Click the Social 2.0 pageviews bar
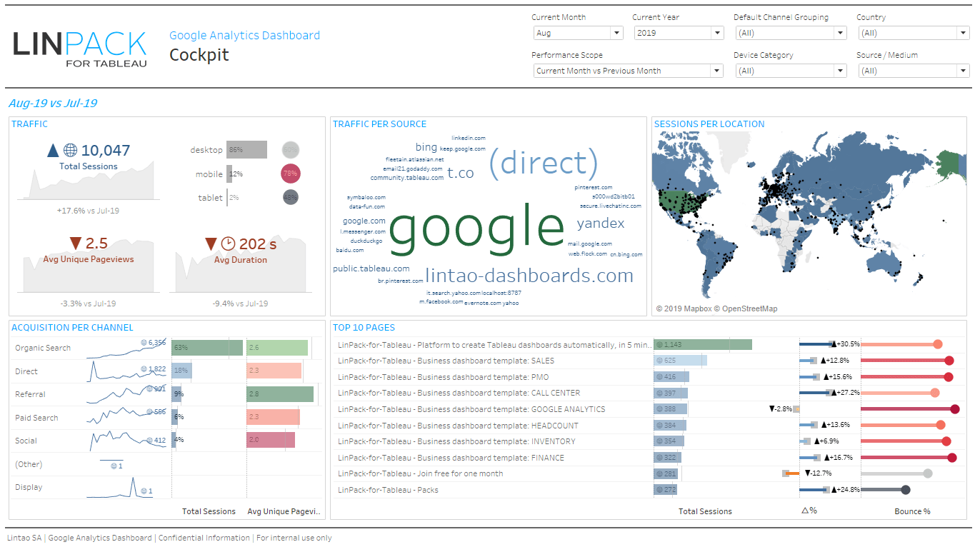The height and width of the screenshot is (547, 980). 271,441
